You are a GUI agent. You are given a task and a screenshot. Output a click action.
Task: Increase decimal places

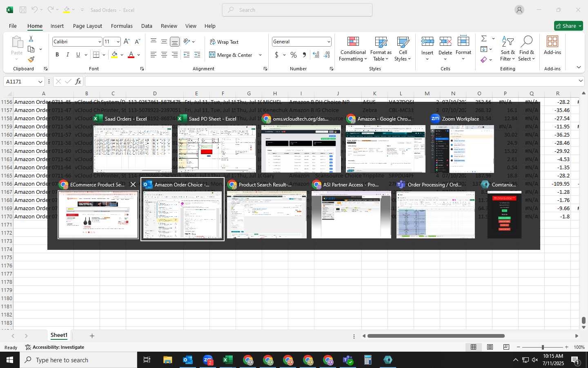(x=316, y=55)
